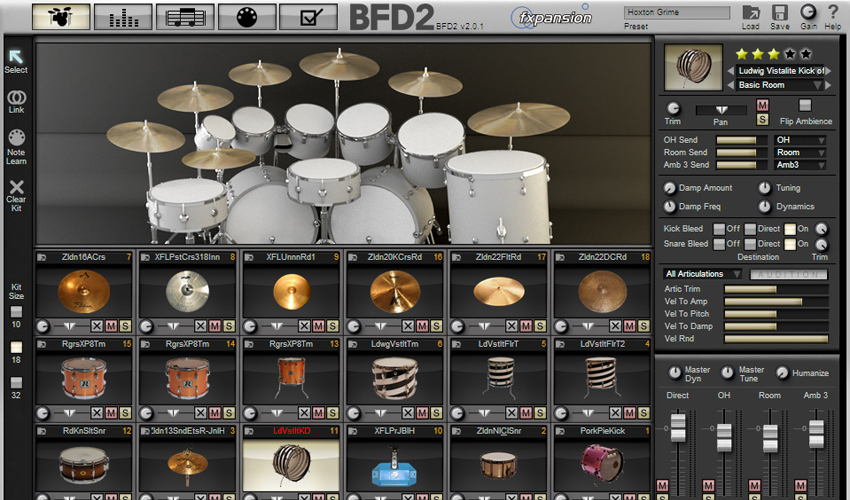Screen dimensions: 850x500
Task: Click inspector Trim knob
Action: click(673, 108)
